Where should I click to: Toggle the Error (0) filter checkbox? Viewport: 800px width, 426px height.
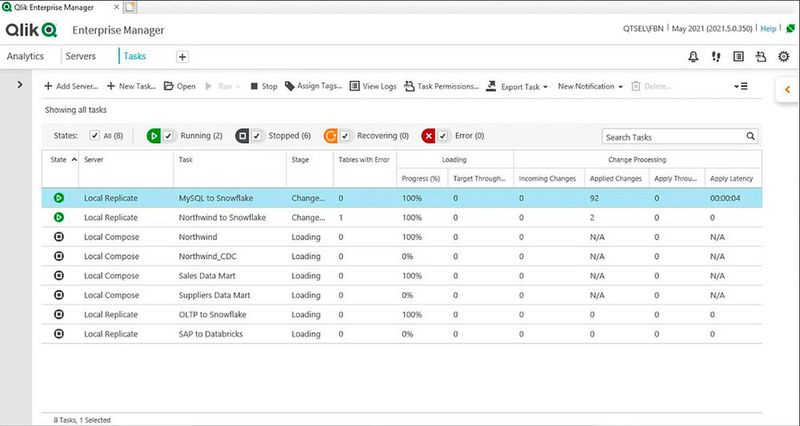coord(443,136)
